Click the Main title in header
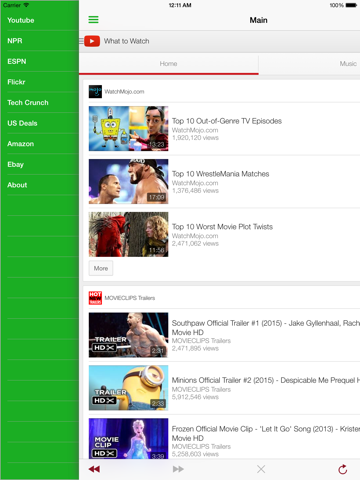The height and width of the screenshot is (480, 360). tap(259, 20)
